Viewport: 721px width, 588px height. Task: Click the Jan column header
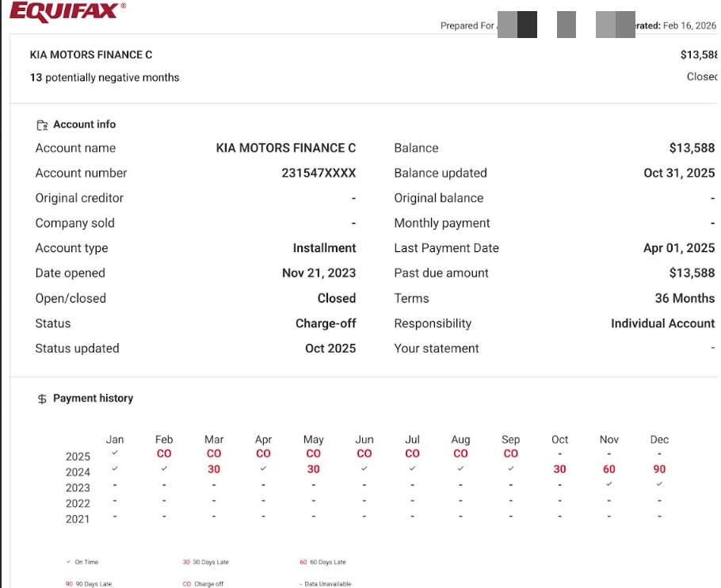pyautogui.click(x=115, y=440)
